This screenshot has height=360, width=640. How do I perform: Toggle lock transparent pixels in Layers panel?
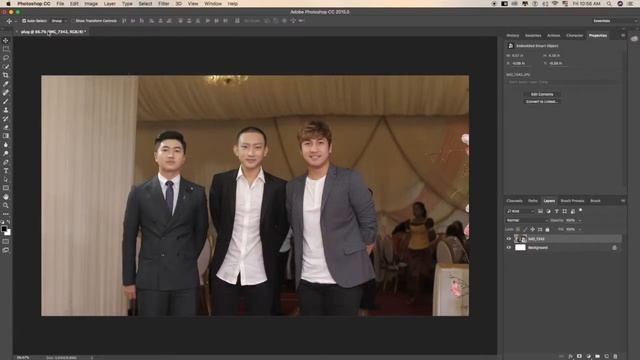click(x=518, y=229)
